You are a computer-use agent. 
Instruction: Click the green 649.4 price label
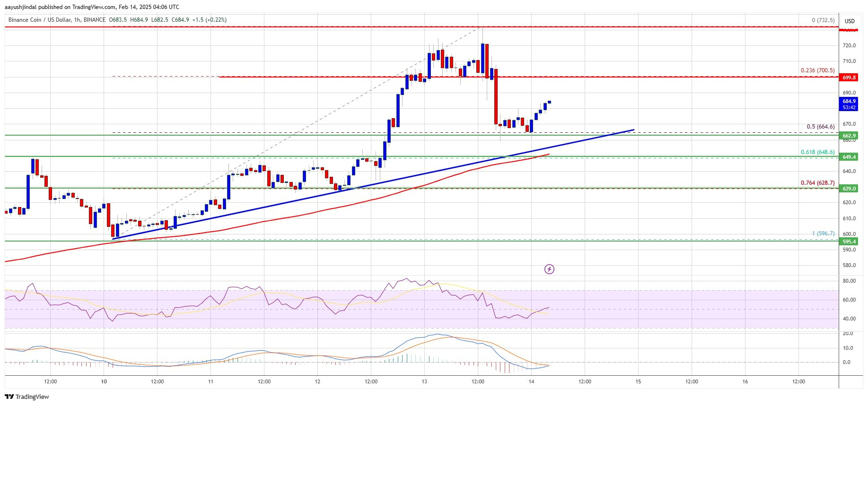pos(849,157)
